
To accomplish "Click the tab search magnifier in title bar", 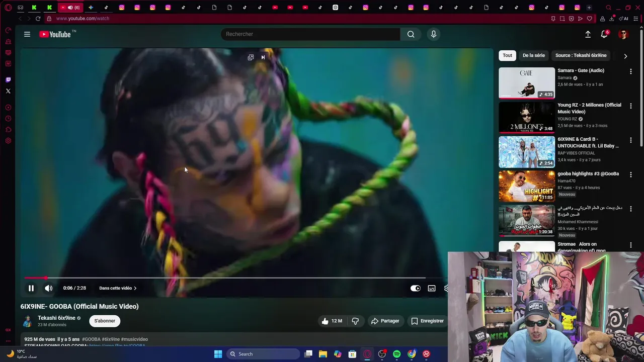I will tap(608, 8).
